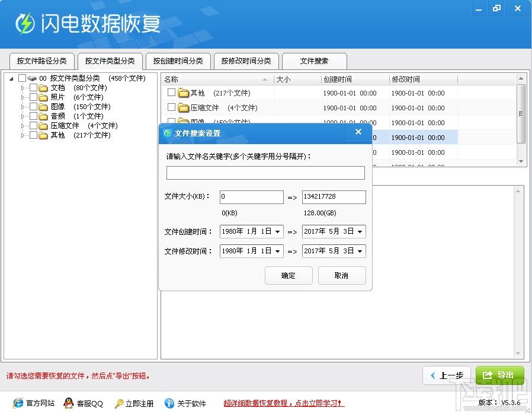Close the 文件搜索设置 dialog
This screenshot has height=414, width=532.
point(358,132)
